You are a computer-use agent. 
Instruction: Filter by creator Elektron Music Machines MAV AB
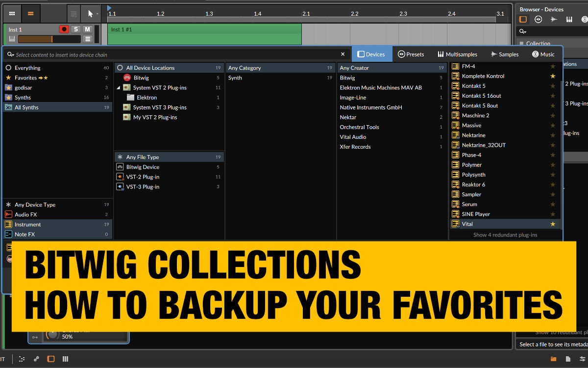click(392, 87)
